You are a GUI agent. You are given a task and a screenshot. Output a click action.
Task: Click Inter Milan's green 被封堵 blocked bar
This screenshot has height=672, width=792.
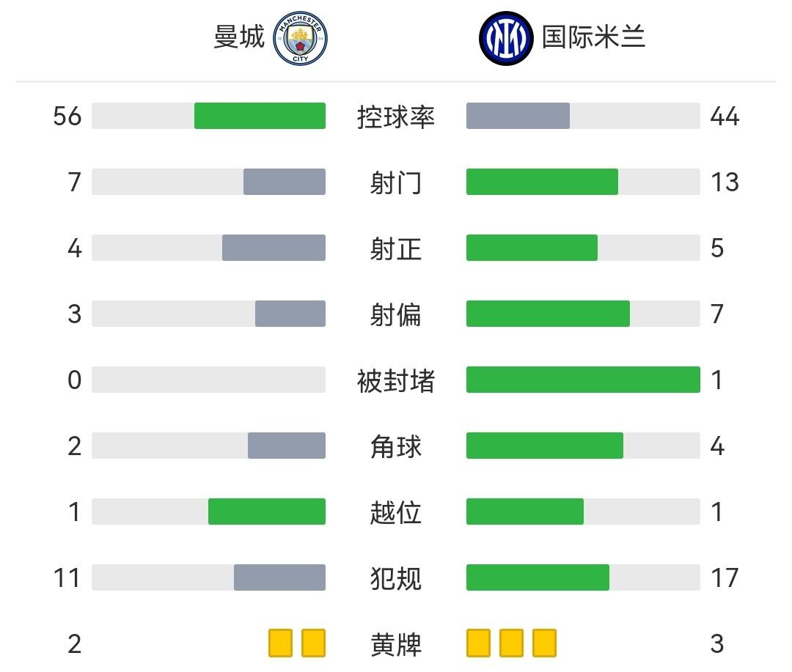click(583, 380)
